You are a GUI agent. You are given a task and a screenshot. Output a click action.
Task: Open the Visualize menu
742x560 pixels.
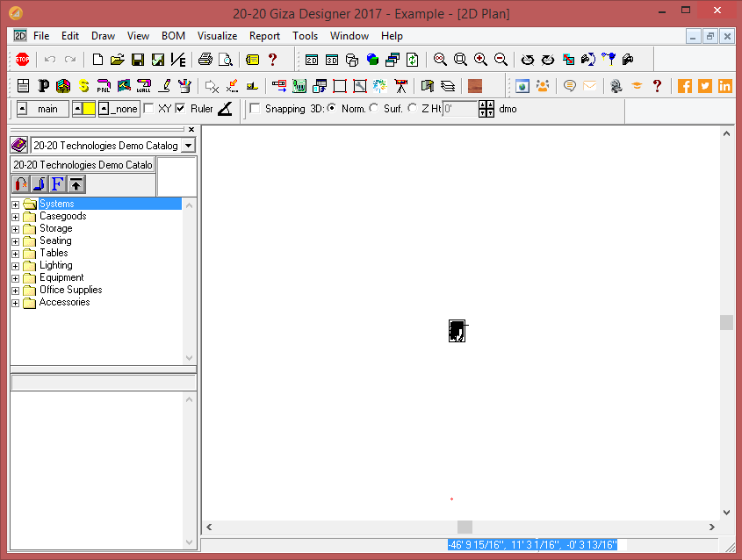click(x=217, y=36)
